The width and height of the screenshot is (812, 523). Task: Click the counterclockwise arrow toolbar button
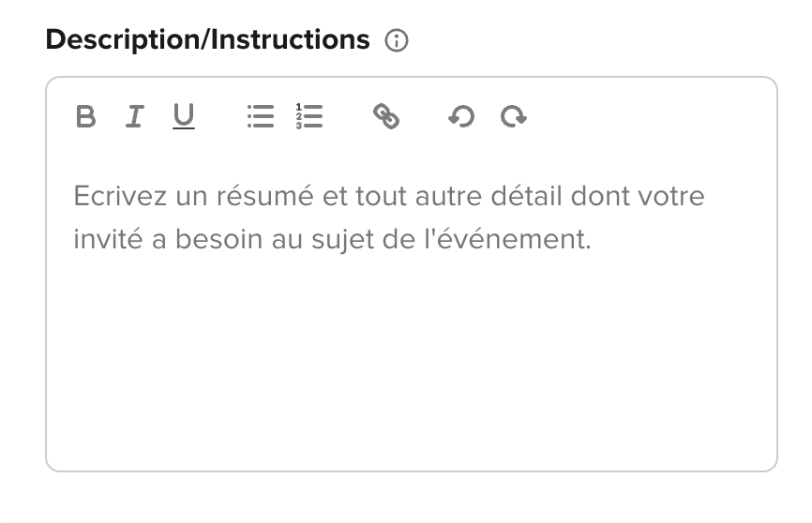[461, 116]
